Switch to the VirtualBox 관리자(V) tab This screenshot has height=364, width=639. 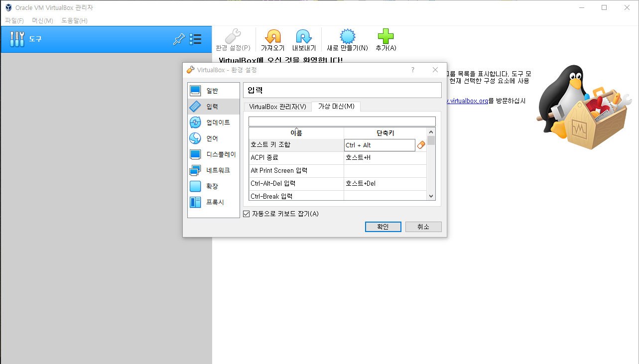pos(277,107)
